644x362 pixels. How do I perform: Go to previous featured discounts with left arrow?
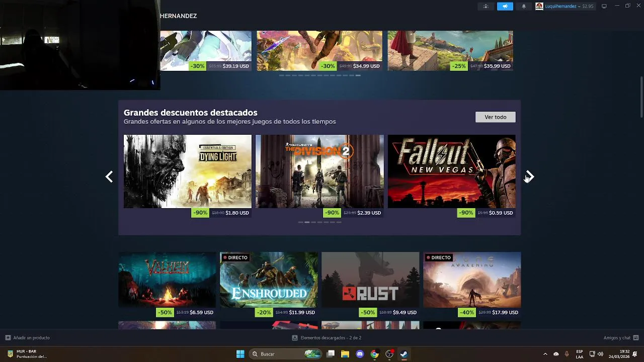point(109,176)
